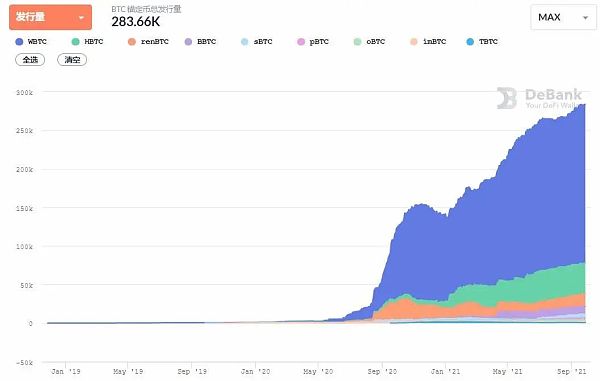Click the Jan '19 x-axis label
The image size is (600, 381).
66,371
